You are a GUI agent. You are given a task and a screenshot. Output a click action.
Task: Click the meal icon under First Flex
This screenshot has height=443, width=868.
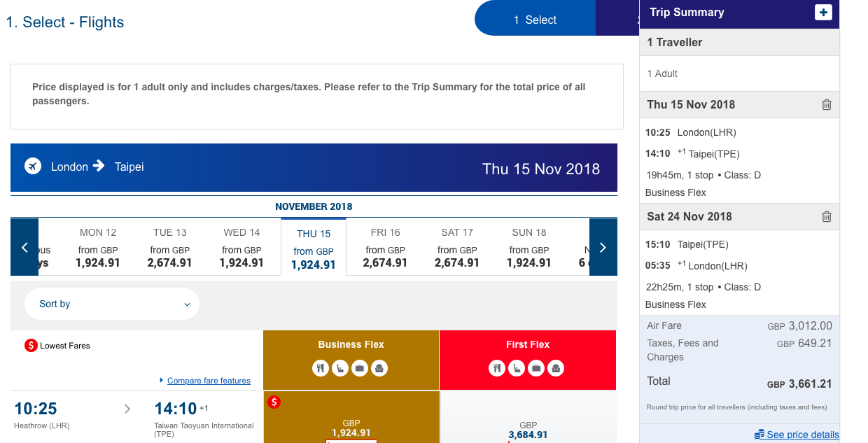pos(497,367)
